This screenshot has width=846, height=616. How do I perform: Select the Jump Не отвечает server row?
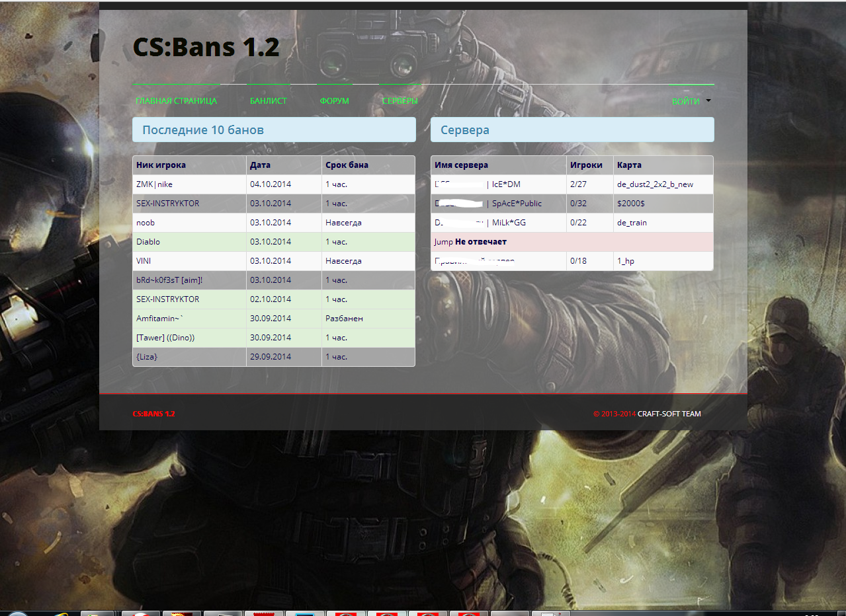click(572, 242)
